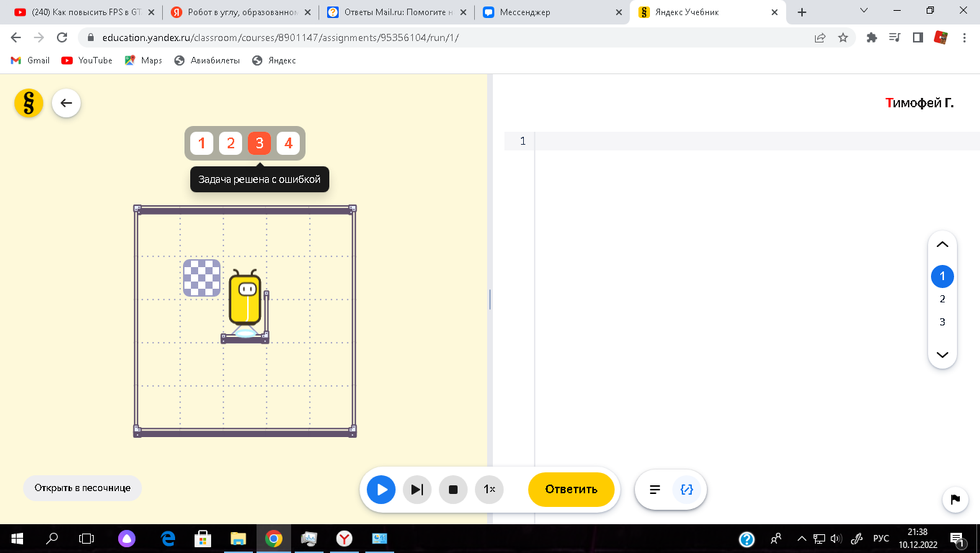Screen dimensions: 980x553
Task: Open the Chrome extensions puzzle icon
Action: coord(871,38)
